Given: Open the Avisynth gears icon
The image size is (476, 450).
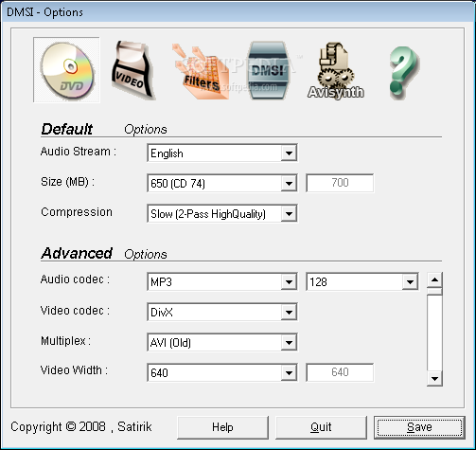Looking at the screenshot, I should coord(336,71).
